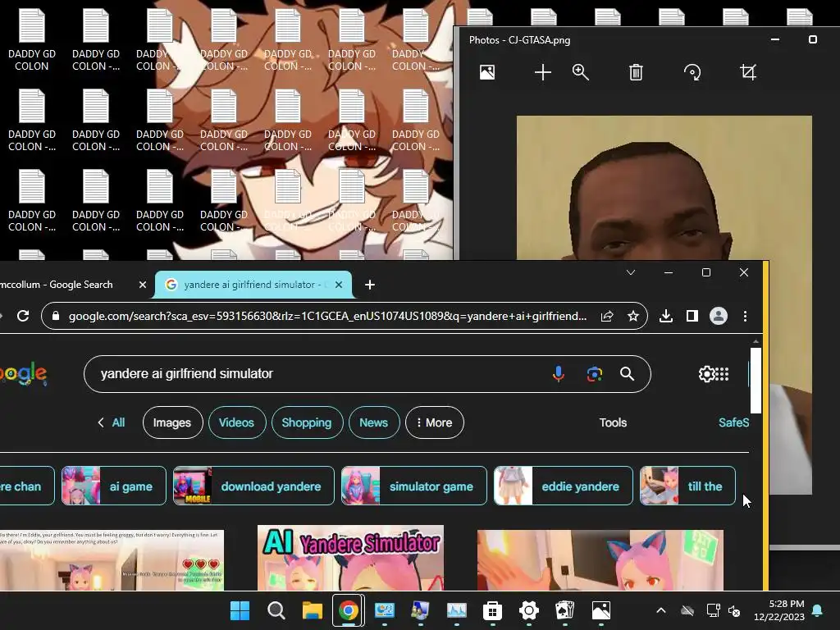The image size is (840, 630).
Task: Click the 'till the' suggestion chip
Action: click(688, 486)
